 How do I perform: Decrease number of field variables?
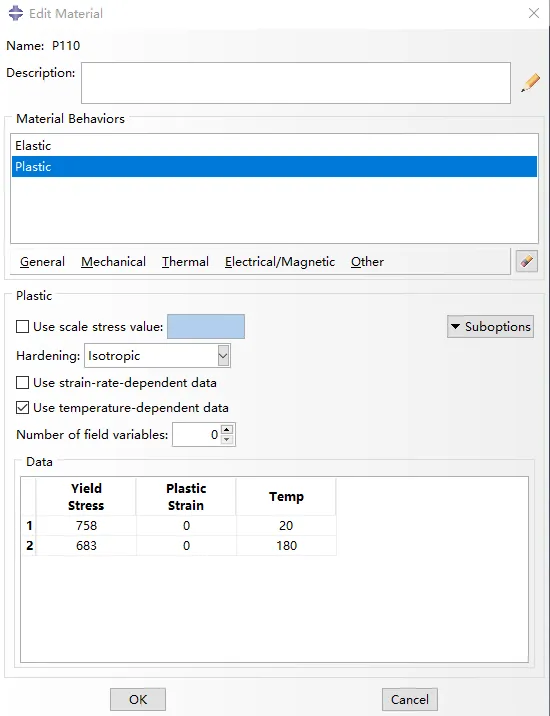tap(227, 440)
